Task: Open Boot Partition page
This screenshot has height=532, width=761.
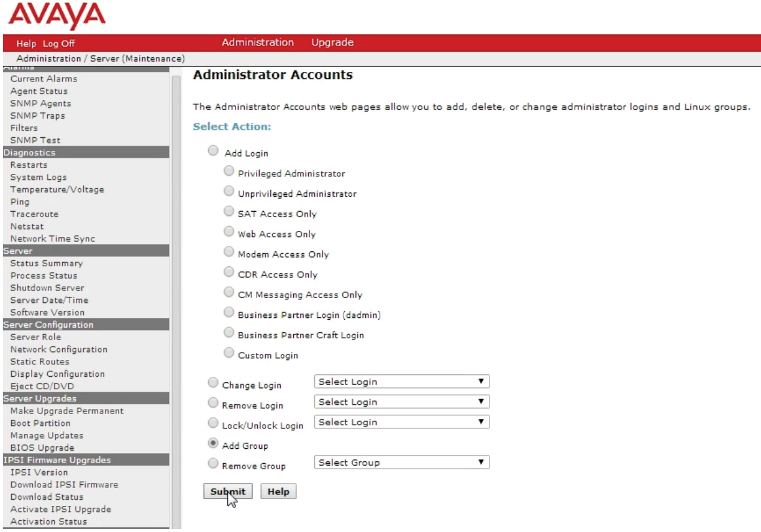Action: [40, 423]
